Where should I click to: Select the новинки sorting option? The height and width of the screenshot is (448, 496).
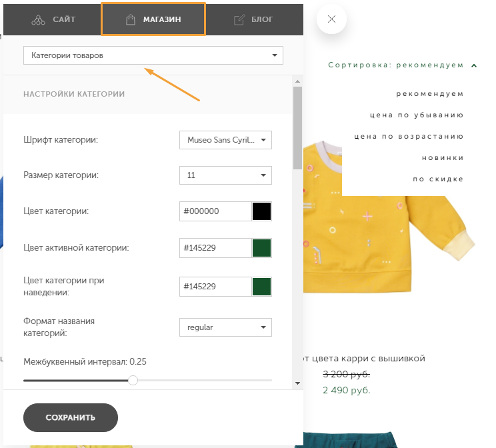[443, 157]
